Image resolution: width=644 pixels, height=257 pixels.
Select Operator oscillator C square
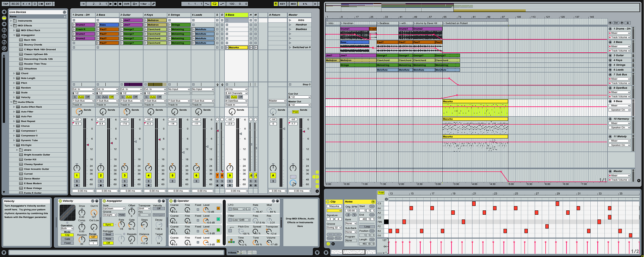pyautogui.click(x=218, y=219)
